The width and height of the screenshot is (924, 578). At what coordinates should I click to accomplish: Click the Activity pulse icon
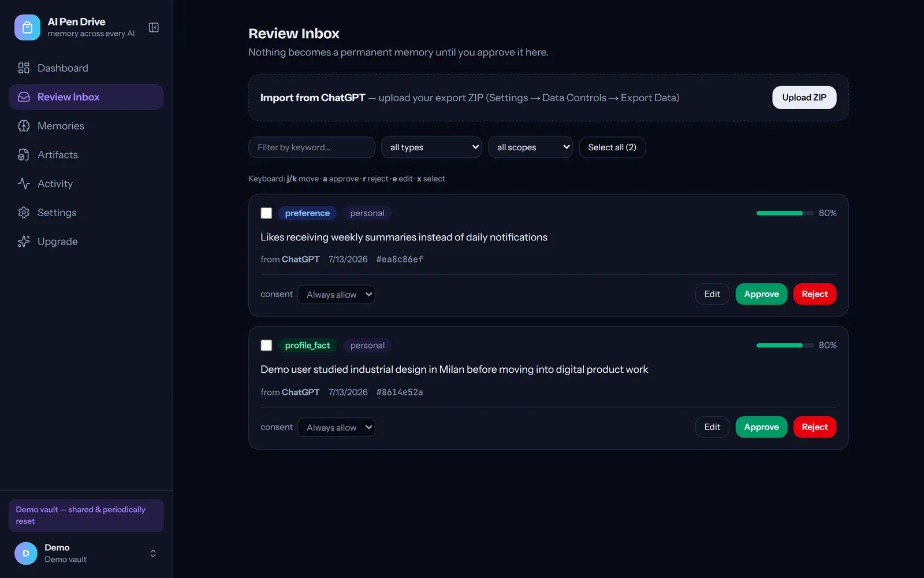(x=24, y=184)
